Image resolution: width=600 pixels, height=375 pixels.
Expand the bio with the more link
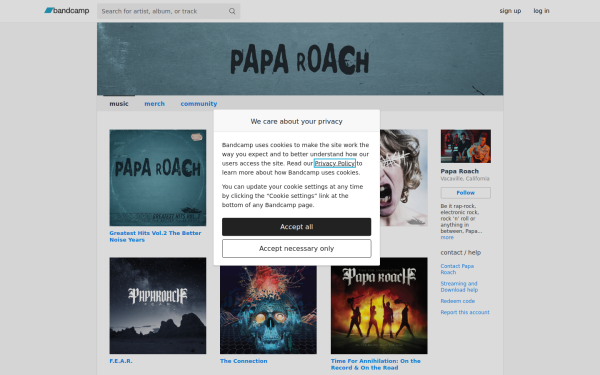[x=447, y=237]
